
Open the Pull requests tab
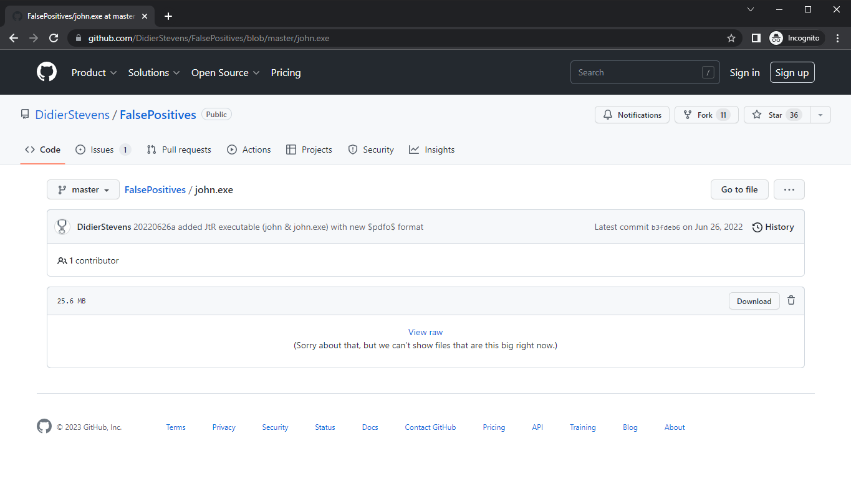click(x=179, y=150)
